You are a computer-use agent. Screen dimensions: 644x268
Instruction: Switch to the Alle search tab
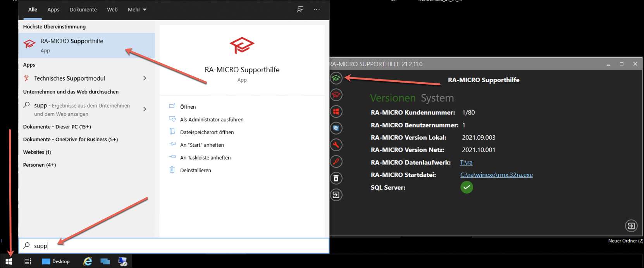(x=33, y=10)
